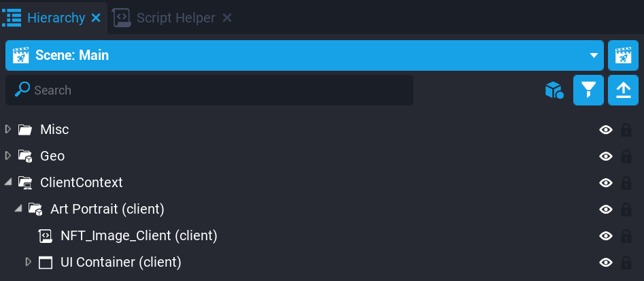Hide NFT_Image_Client script
Screen dimensions: 644x281
(605, 235)
